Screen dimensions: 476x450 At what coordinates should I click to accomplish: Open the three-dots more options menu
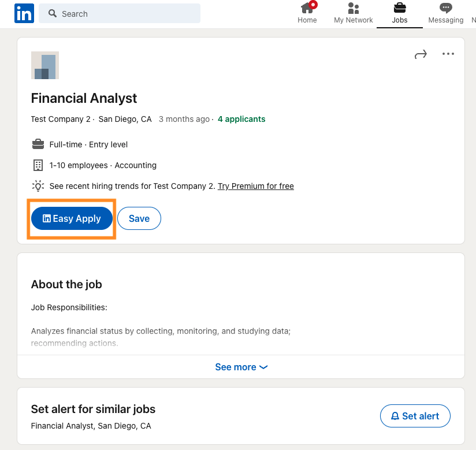click(x=448, y=54)
